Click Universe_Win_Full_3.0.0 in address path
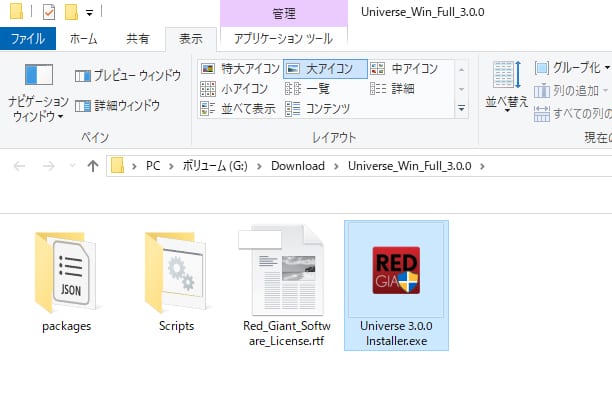The width and height of the screenshot is (612, 395). [409, 166]
